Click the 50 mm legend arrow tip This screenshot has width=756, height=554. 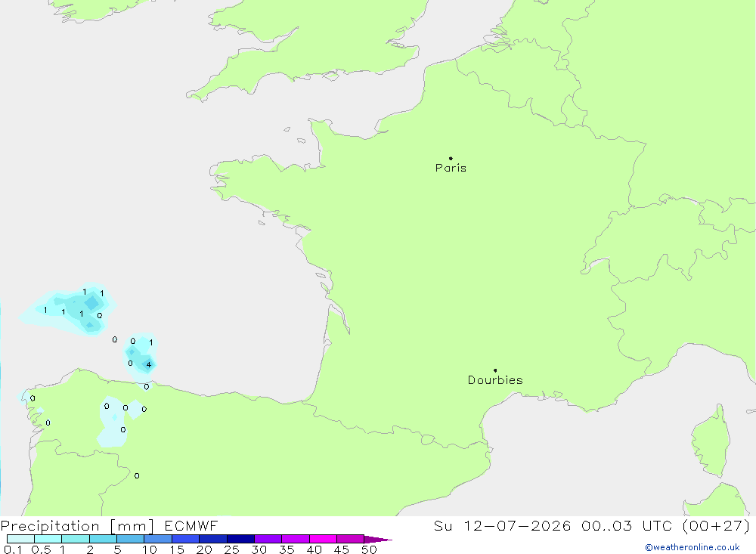(377, 539)
